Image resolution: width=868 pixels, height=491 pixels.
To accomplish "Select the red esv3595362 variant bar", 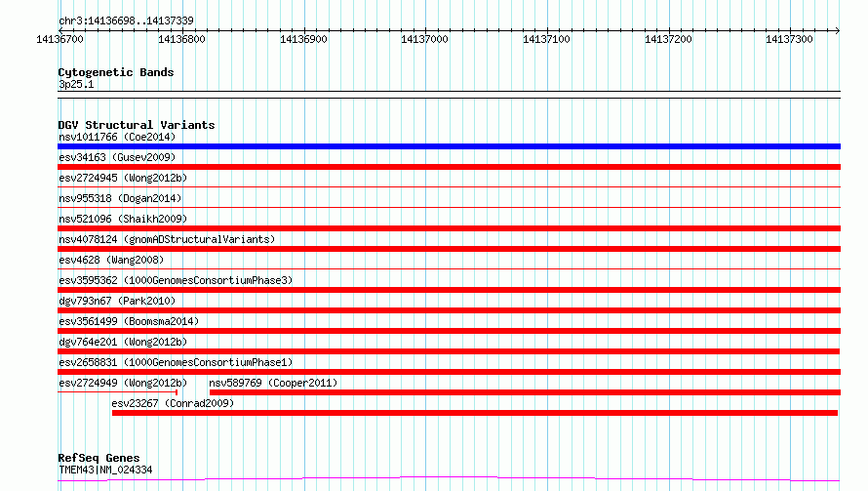I will pos(449,290).
